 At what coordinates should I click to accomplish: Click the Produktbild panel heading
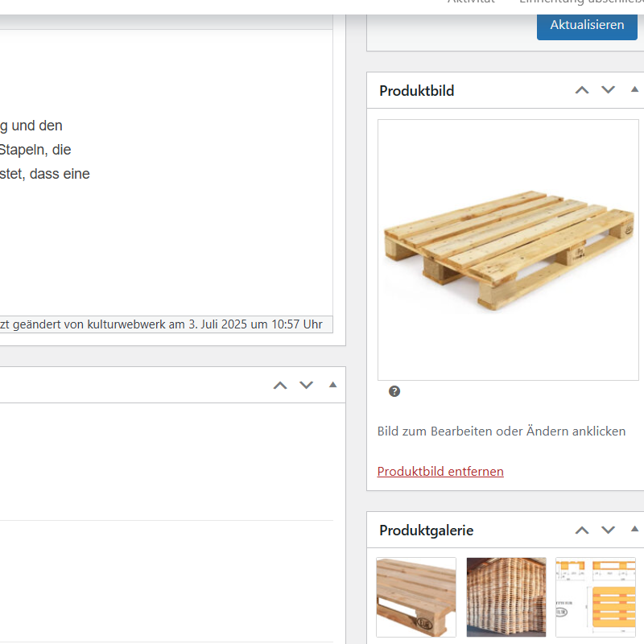tap(416, 91)
